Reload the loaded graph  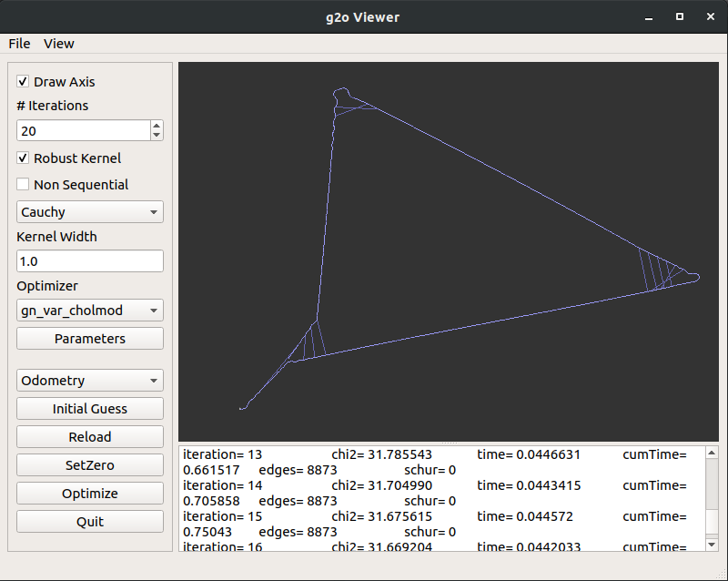pyautogui.click(x=89, y=436)
